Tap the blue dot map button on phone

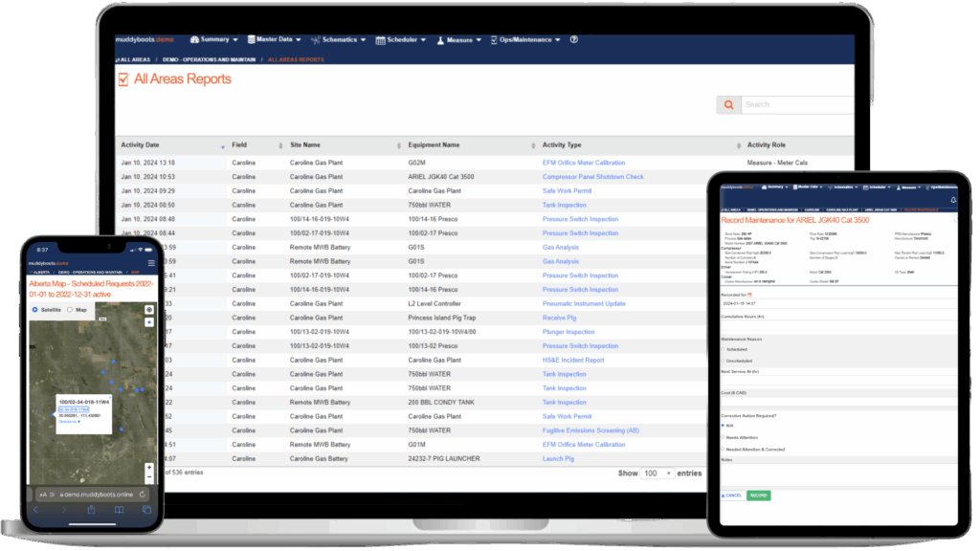[x=148, y=322]
